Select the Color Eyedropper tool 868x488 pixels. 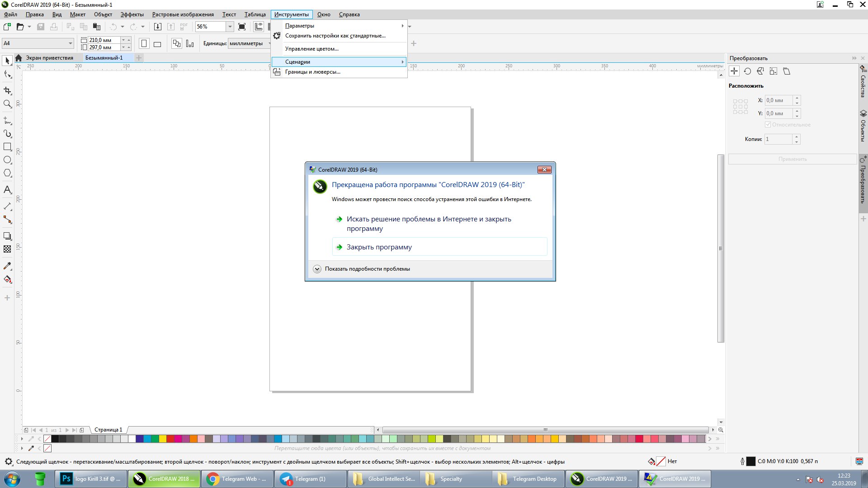coord(7,266)
